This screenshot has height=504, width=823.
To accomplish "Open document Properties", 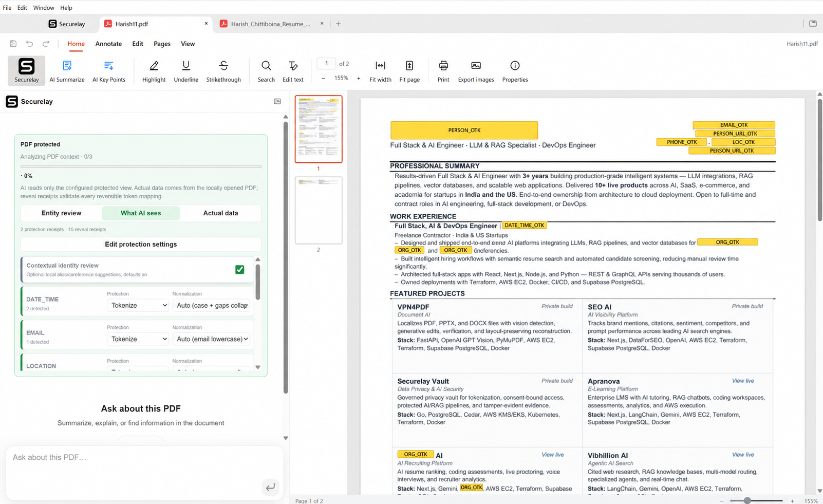I will point(515,70).
